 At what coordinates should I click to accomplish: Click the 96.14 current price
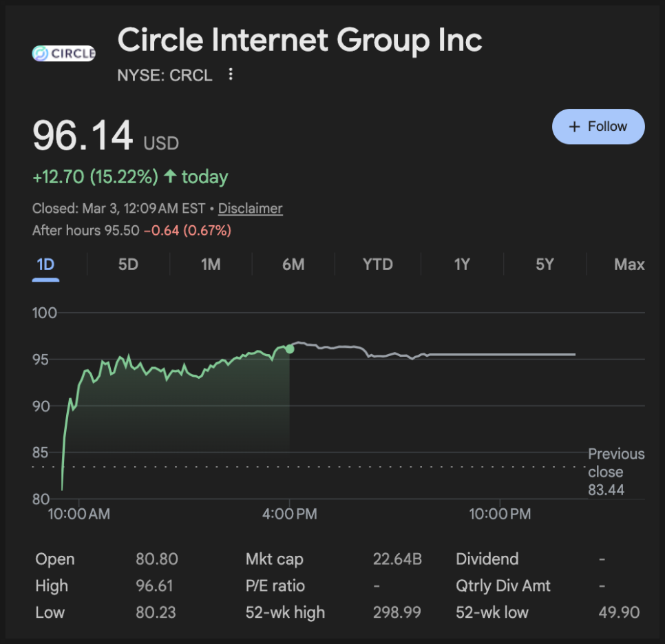coord(83,136)
